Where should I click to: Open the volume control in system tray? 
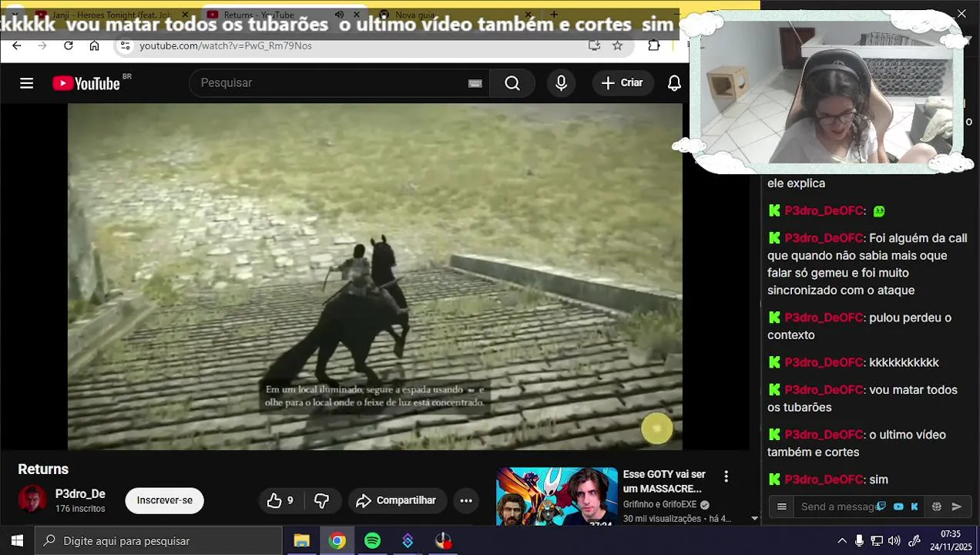click(894, 541)
